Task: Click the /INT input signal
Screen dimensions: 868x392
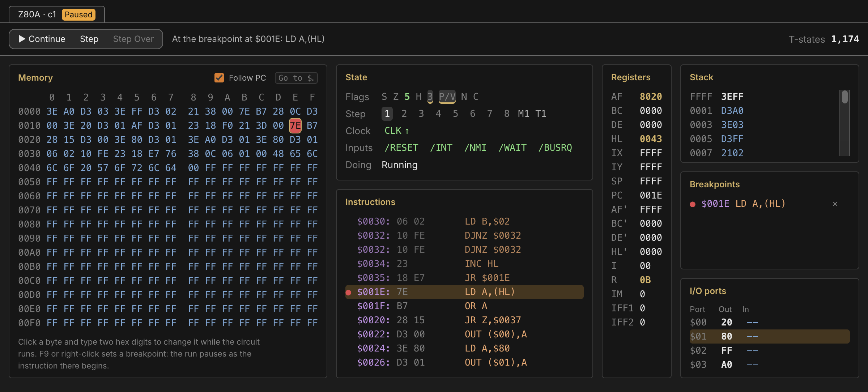Action: click(441, 148)
